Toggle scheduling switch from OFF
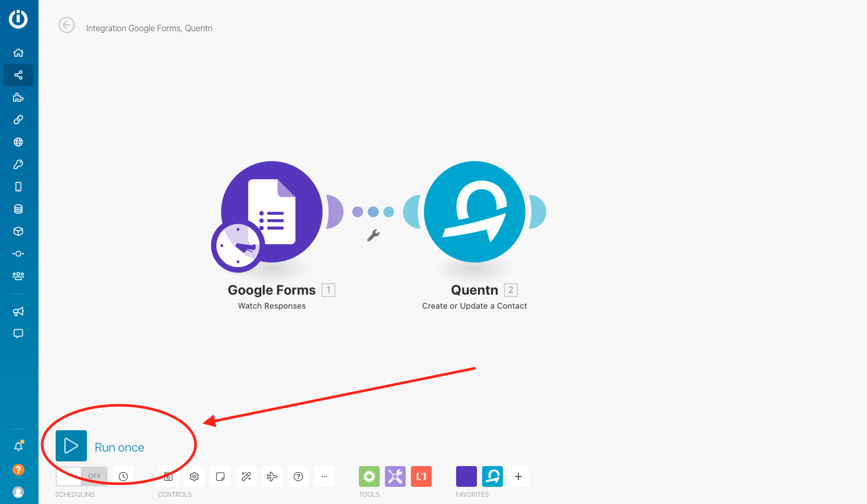867x504 pixels. tap(82, 476)
